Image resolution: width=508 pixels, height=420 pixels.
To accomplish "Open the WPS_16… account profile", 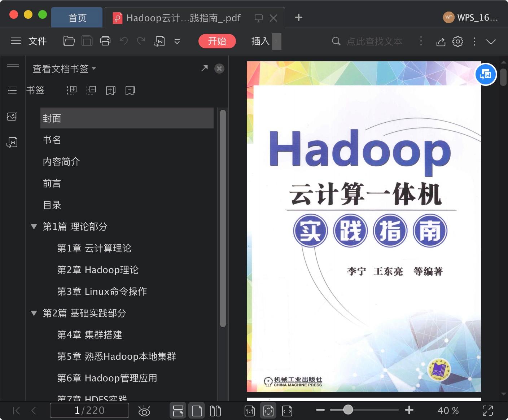I will coord(470,17).
